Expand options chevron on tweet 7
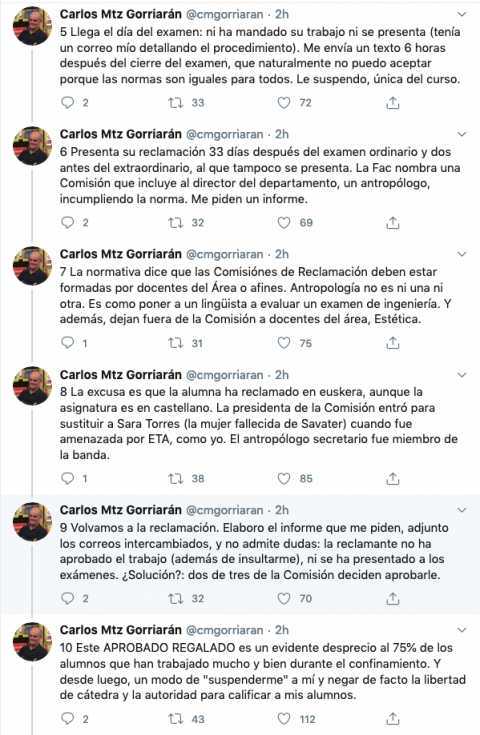The height and width of the screenshot is (735, 480). coord(462,255)
